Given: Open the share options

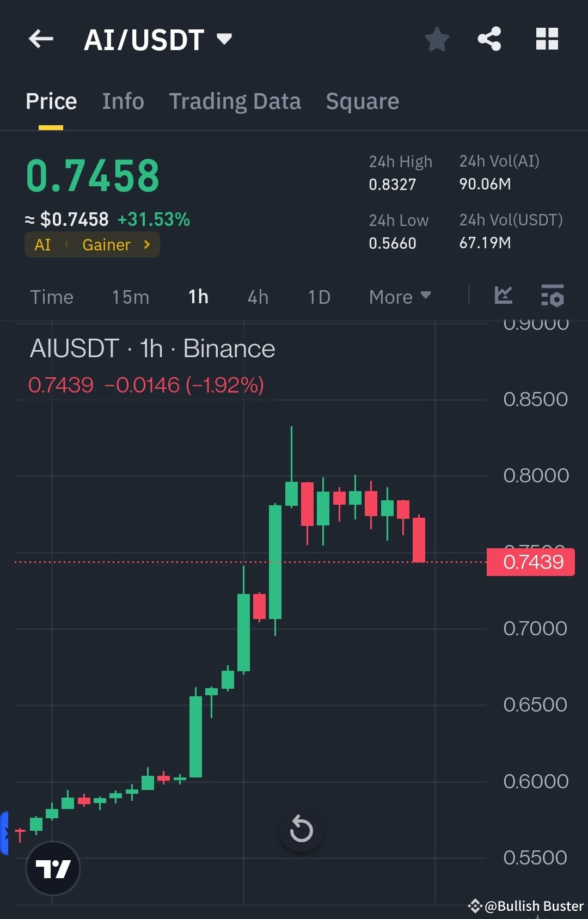Looking at the screenshot, I should click(x=489, y=39).
